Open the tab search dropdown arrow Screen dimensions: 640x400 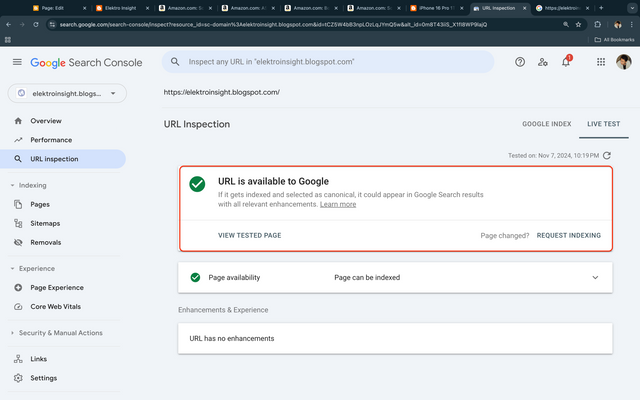click(632, 8)
